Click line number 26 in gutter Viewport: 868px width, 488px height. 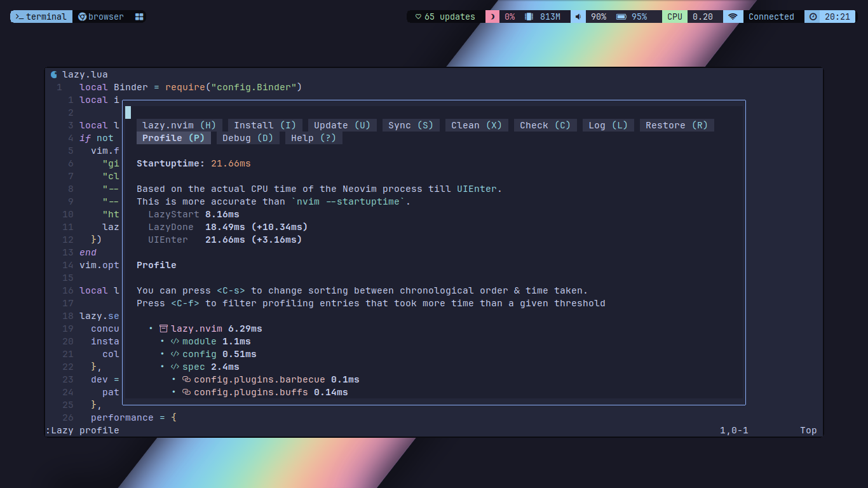[x=68, y=417]
